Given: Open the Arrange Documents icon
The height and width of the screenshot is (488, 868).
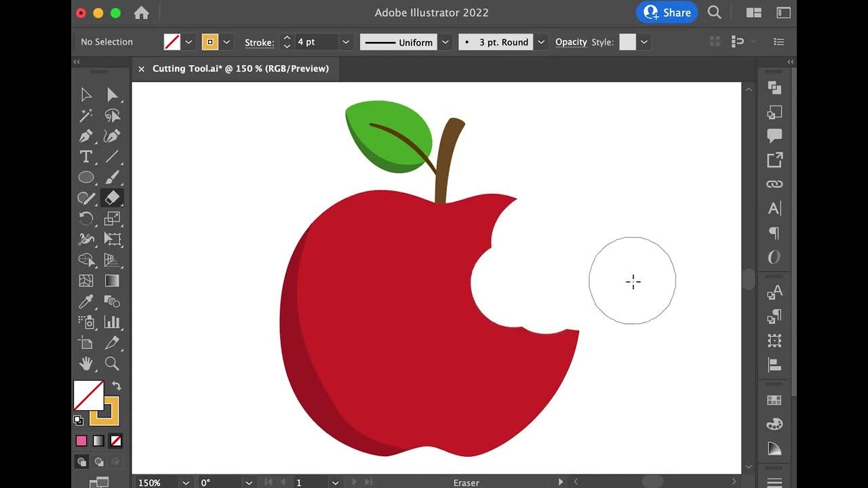Looking at the screenshot, I should coord(753,12).
